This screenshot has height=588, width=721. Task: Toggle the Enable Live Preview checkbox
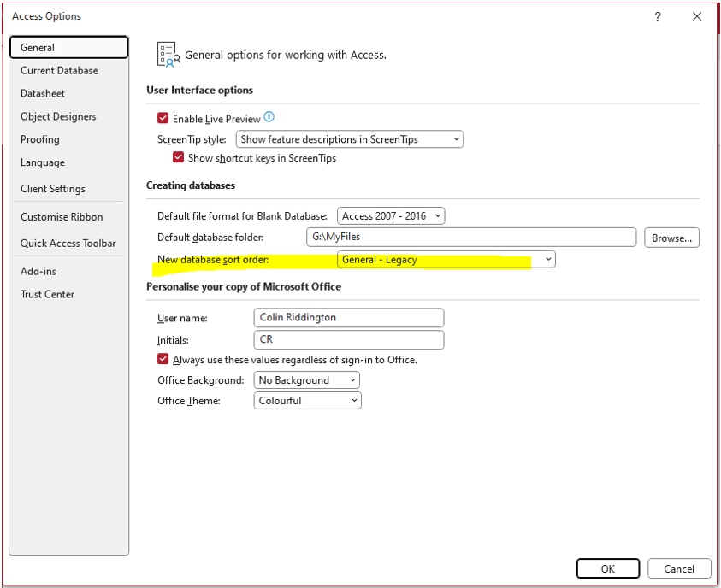tap(163, 118)
